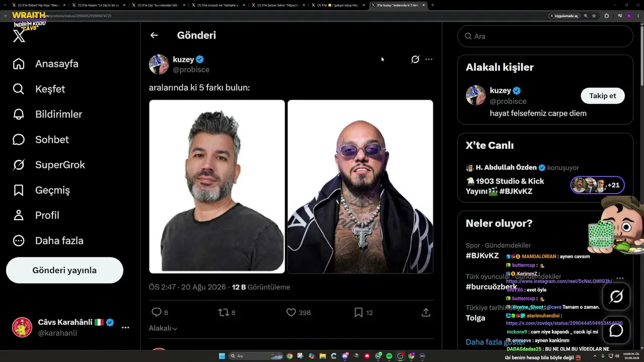Click Câvs Karahânli profile avatar
644x362 pixels.
22,327
